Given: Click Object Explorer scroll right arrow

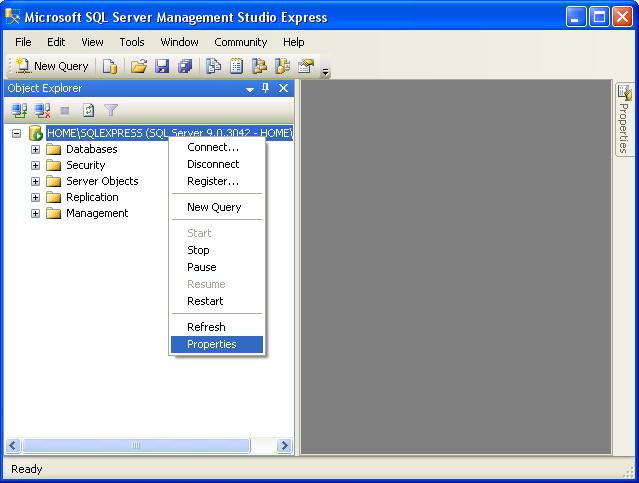Looking at the screenshot, I should tap(284, 446).
